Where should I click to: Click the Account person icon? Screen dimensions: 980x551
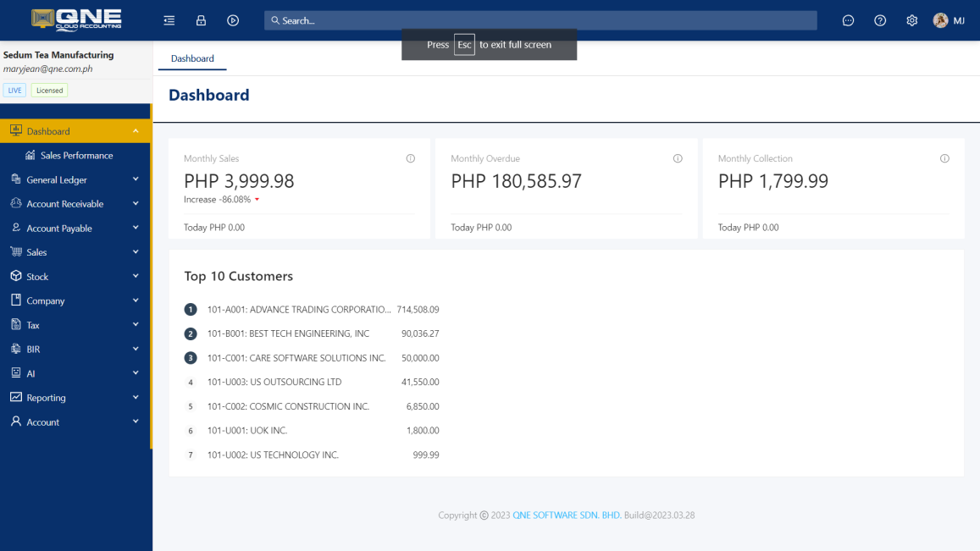click(x=15, y=422)
